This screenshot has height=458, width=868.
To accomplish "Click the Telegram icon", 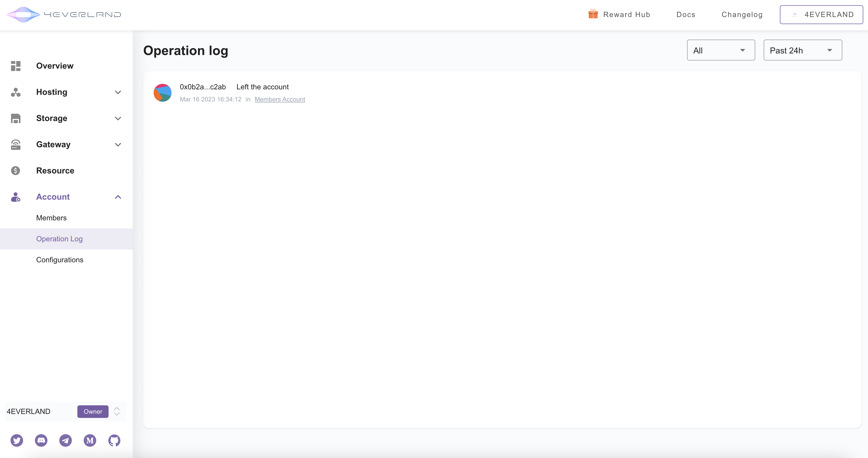I will click(x=65, y=440).
